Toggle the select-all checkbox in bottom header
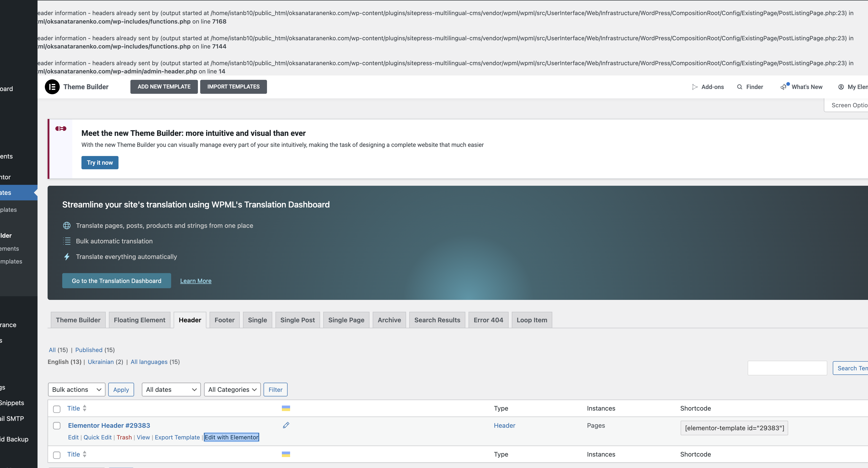 coord(57,455)
